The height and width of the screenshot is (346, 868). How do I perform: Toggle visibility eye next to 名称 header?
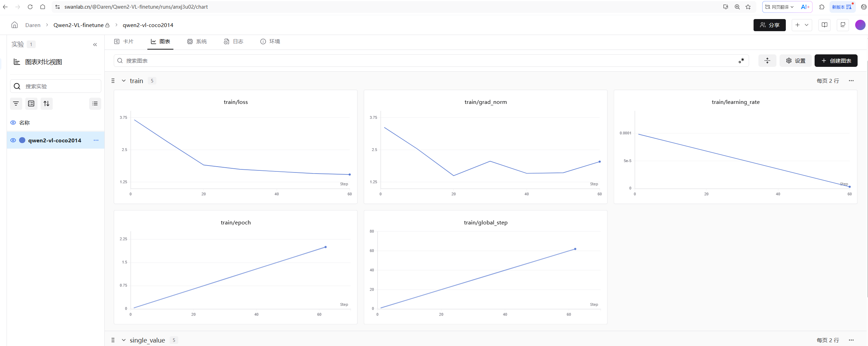13,123
